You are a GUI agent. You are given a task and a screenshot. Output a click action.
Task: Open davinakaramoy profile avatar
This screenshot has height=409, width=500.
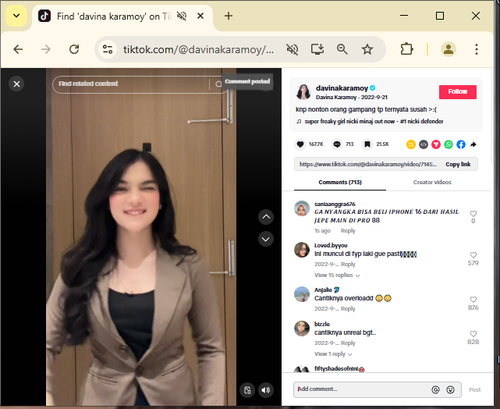(x=303, y=92)
